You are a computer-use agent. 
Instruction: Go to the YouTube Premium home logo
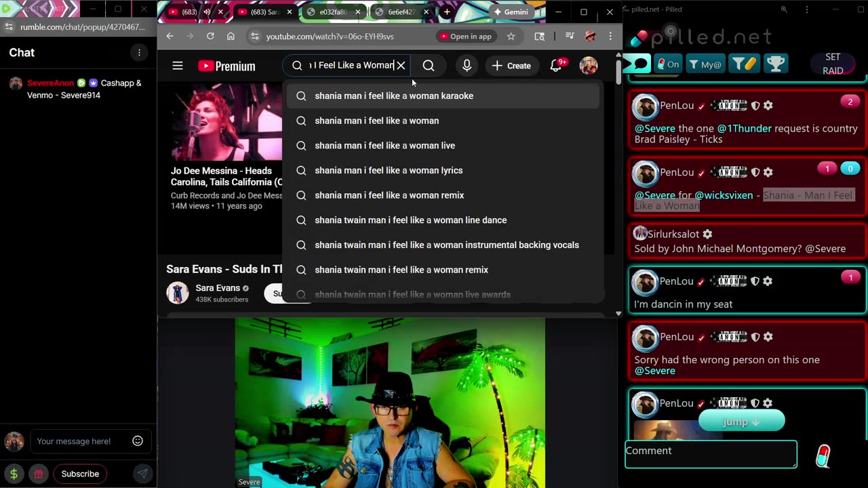coord(226,66)
